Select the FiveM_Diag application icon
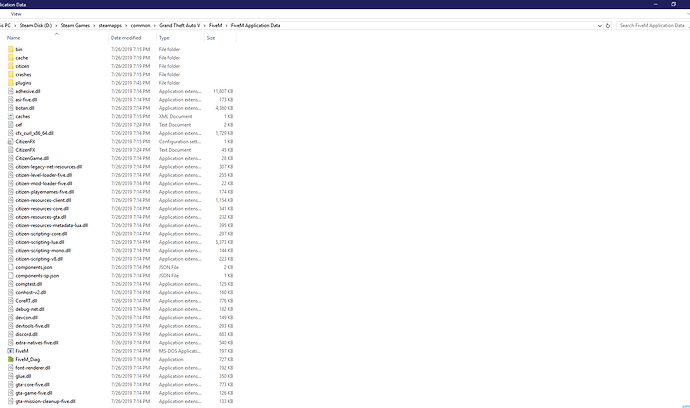 tap(9, 359)
